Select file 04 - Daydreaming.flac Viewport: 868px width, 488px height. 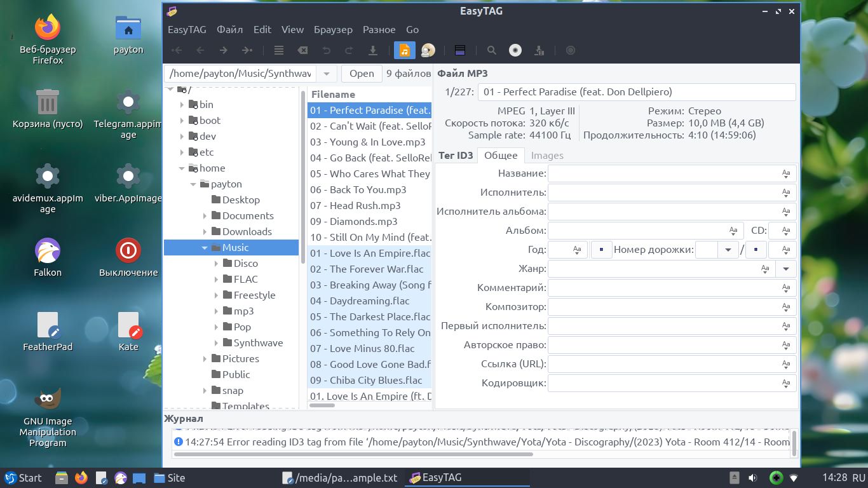pos(369,301)
